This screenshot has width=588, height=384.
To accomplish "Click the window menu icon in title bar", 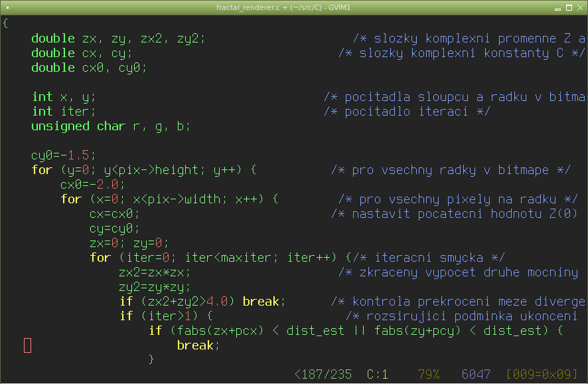I will (x=7, y=7).
